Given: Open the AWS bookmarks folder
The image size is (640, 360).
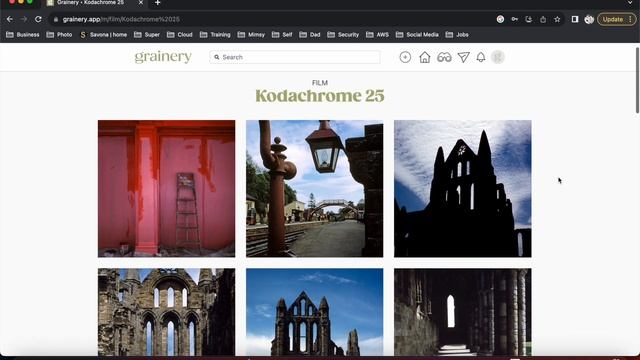Looking at the screenshot, I should (x=378, y=35).
